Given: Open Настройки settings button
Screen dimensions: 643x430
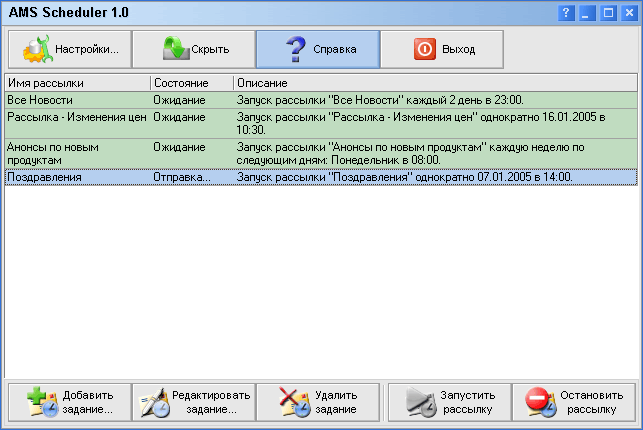Looking at the screenshot, I should 69,48.
